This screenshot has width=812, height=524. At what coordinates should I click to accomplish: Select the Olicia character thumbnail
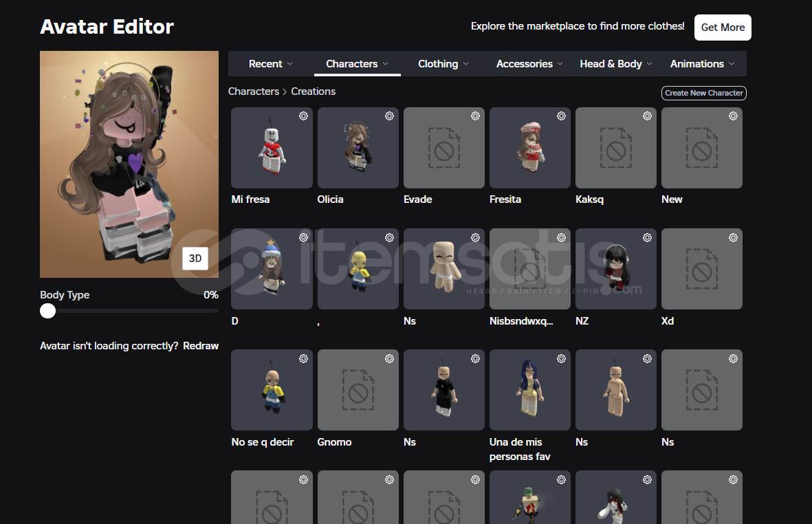358,148
